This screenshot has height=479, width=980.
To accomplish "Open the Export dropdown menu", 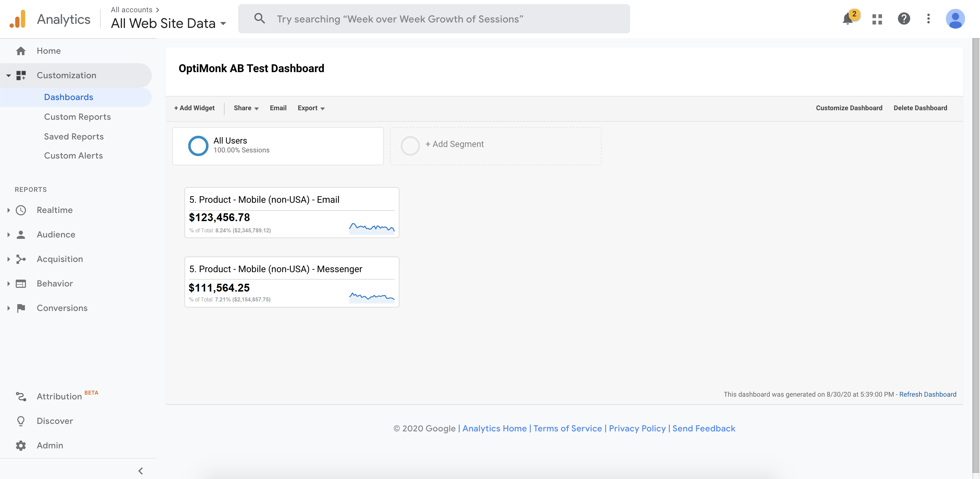I will pyautogui.click(x=311, y=108).
